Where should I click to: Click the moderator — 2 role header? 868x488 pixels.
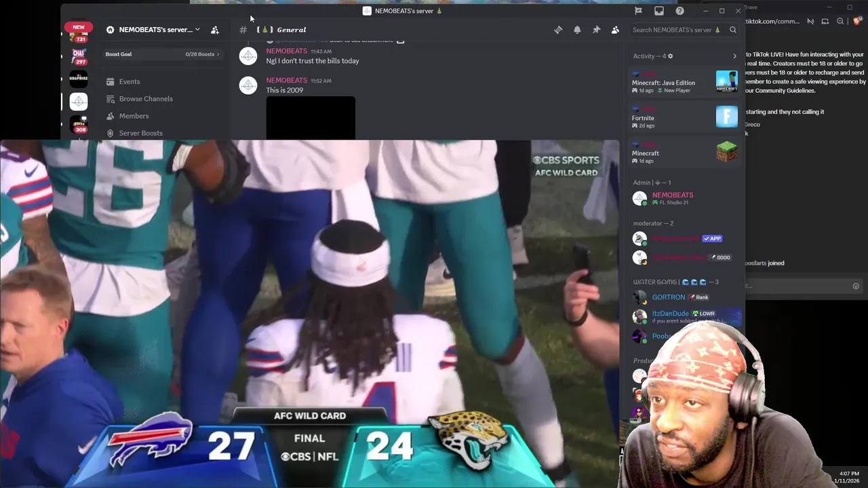(653, 223)
